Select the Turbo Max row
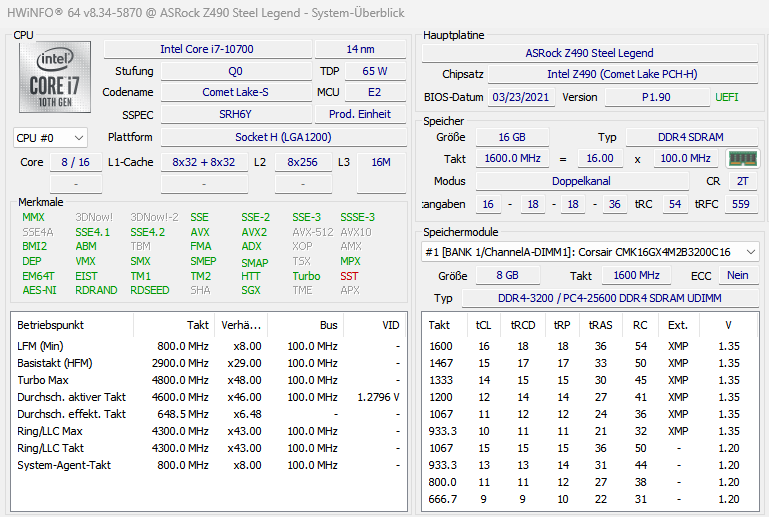769x517 pixels. (x=208, y=380)
